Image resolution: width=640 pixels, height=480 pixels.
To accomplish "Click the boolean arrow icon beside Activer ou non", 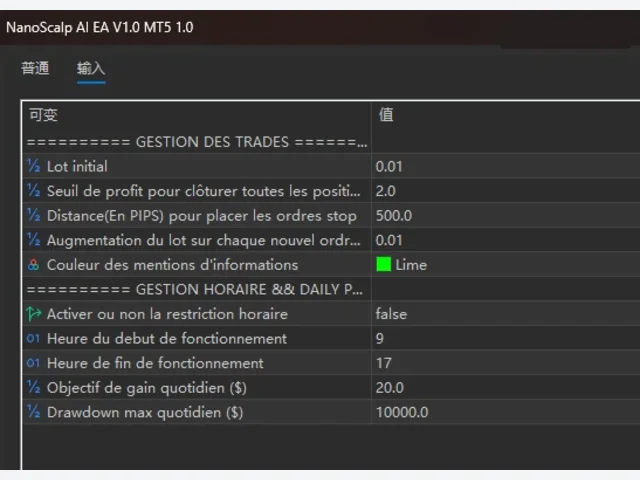I will pos(33,314).
